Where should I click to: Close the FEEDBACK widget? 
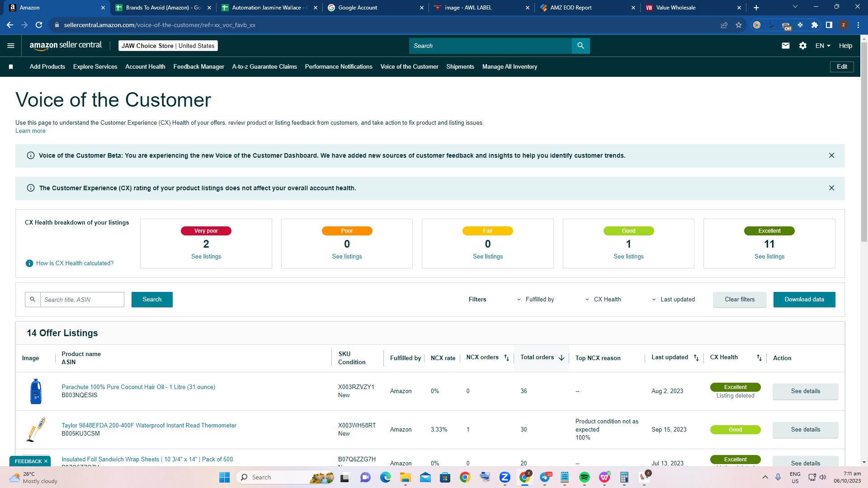(x=46, y=461)
